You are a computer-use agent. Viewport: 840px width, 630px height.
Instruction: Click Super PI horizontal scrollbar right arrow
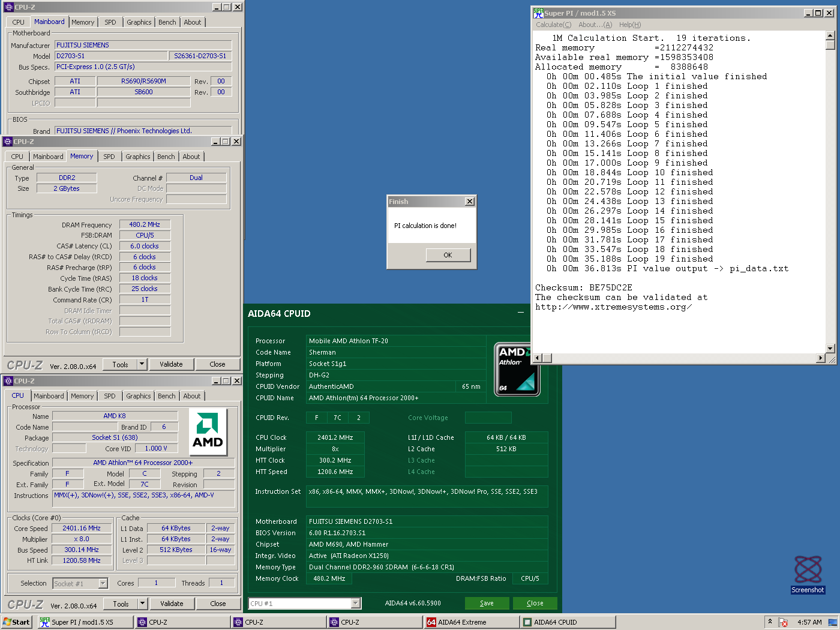pyautogui.click(x=821, y=358)
